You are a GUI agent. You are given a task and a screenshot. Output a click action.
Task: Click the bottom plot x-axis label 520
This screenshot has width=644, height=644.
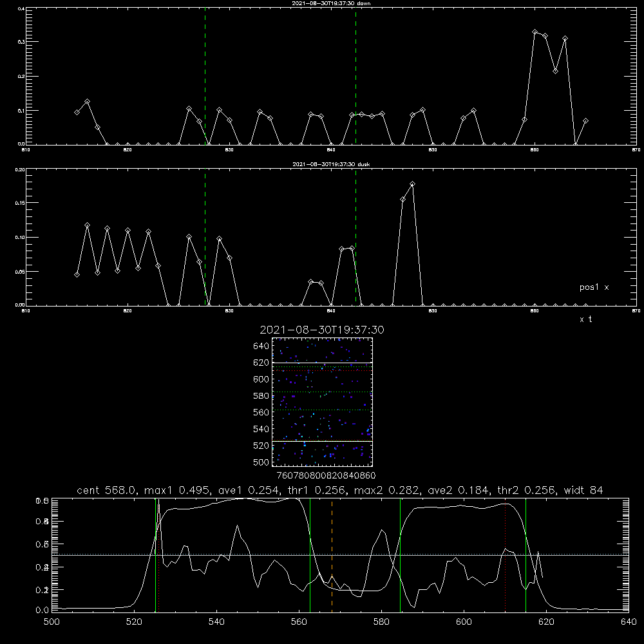pyautogui.click(x=134, y=622)
